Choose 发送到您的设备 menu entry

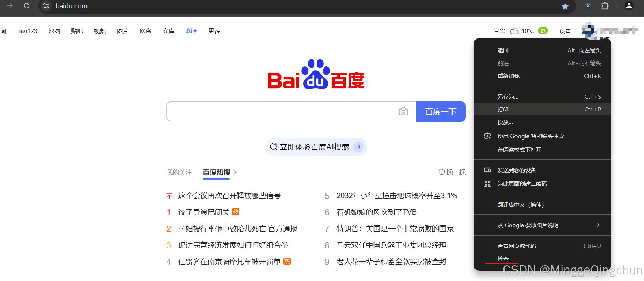[x=542, y=170]
